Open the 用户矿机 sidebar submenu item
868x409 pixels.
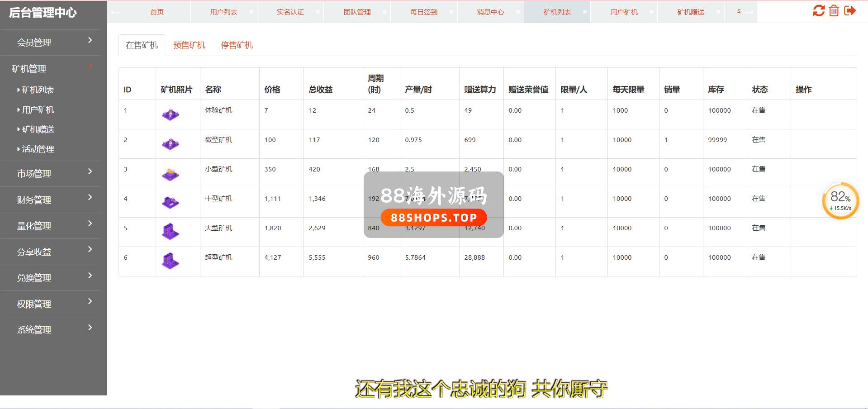pos(38,110)
